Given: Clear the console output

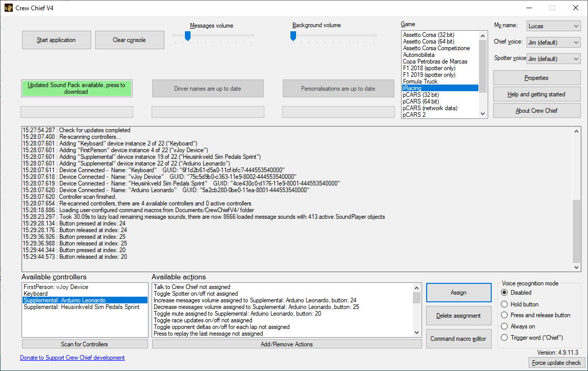Looking at the screenshot, I should [x=130, y=40].
